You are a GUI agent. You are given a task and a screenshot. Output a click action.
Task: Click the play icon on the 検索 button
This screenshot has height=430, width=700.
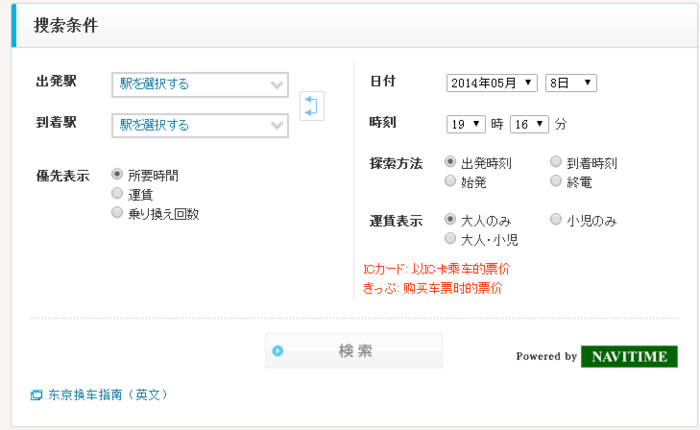point(278,351)
